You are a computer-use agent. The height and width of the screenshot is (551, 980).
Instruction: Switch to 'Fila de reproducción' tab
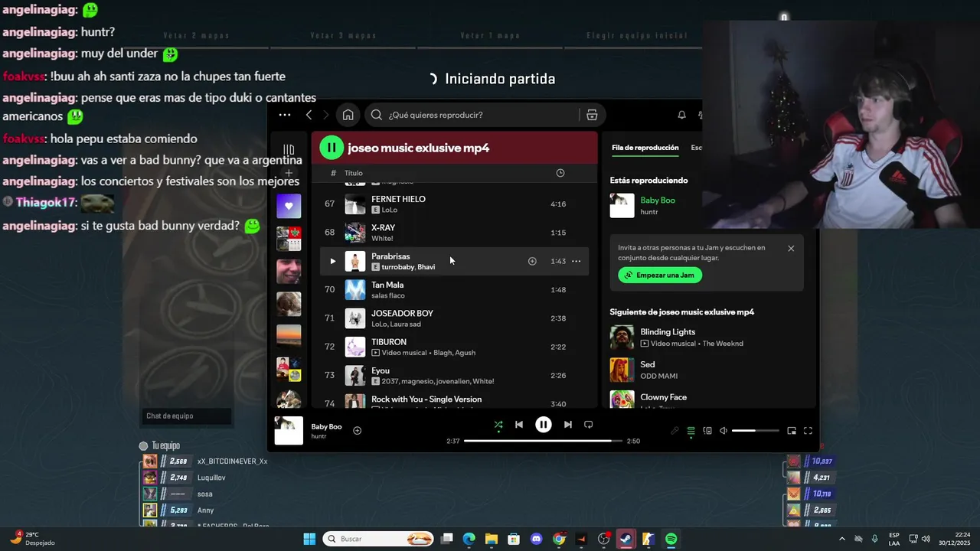[x=645, y=148]
